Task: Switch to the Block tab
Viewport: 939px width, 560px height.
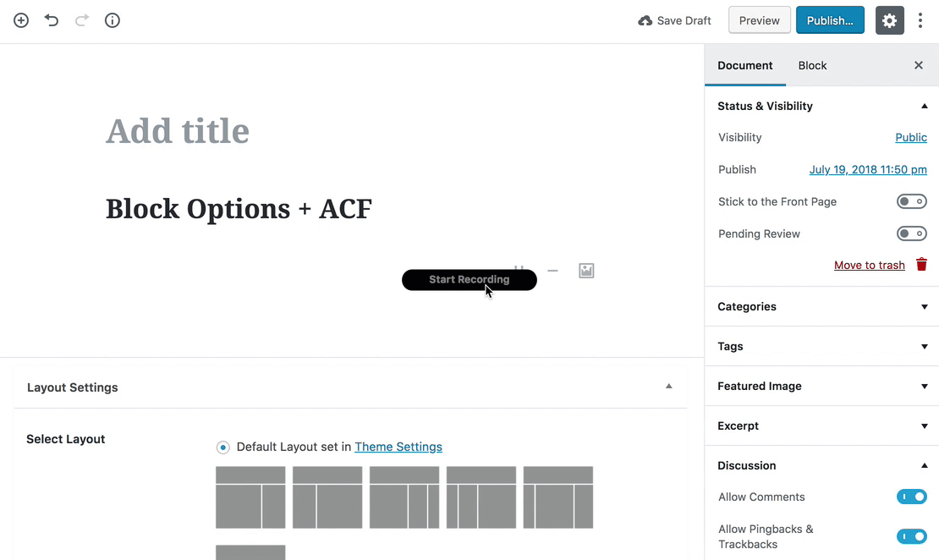Action: (x=812, y=65)
